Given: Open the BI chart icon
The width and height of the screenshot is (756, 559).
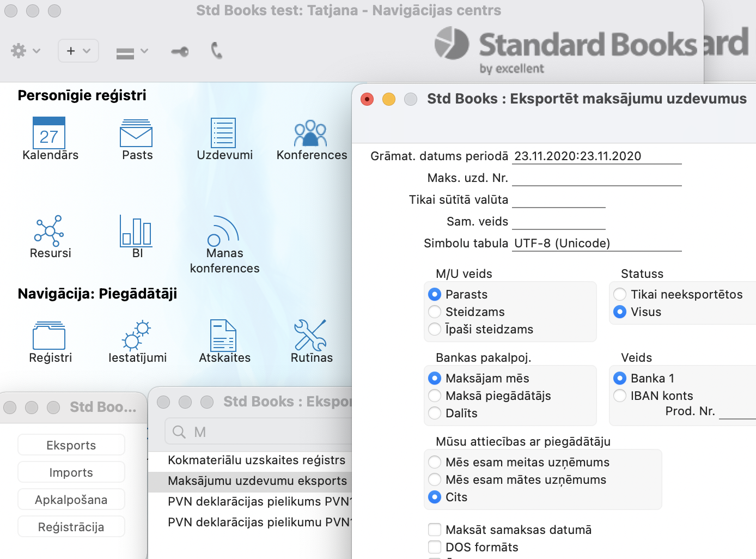Looking at the screenshot, I should (136, 230).
